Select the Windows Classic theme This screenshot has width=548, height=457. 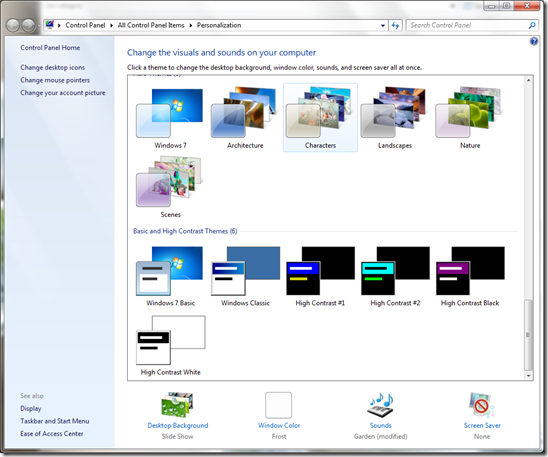click(x=245, y=276)
